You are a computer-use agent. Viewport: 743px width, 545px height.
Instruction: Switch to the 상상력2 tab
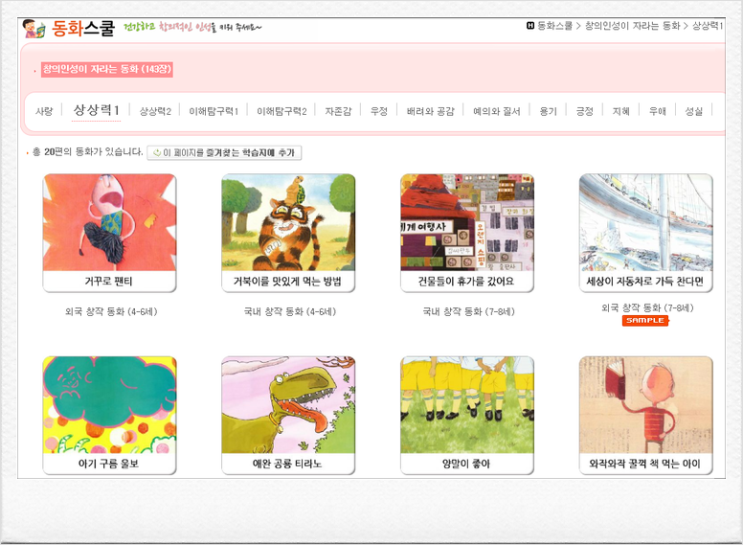[155, 111]
